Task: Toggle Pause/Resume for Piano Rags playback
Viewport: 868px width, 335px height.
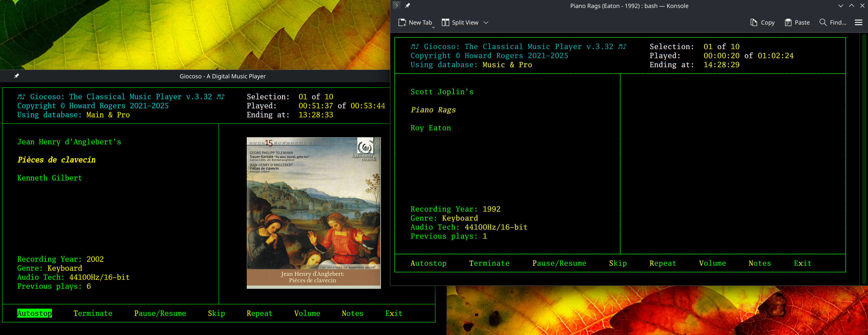Action: point(559,263)
